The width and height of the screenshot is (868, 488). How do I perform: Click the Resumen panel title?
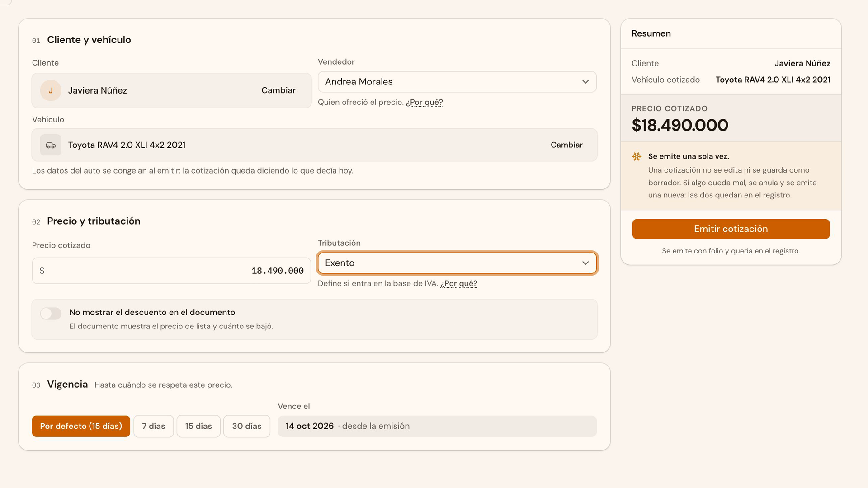(651, 33)
